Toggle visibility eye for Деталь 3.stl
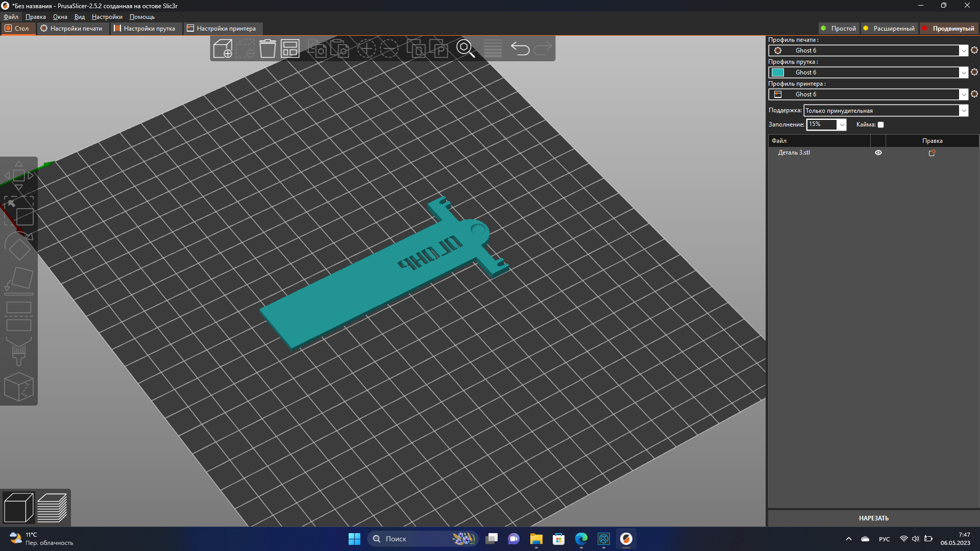980x551 pixels. 878,153
